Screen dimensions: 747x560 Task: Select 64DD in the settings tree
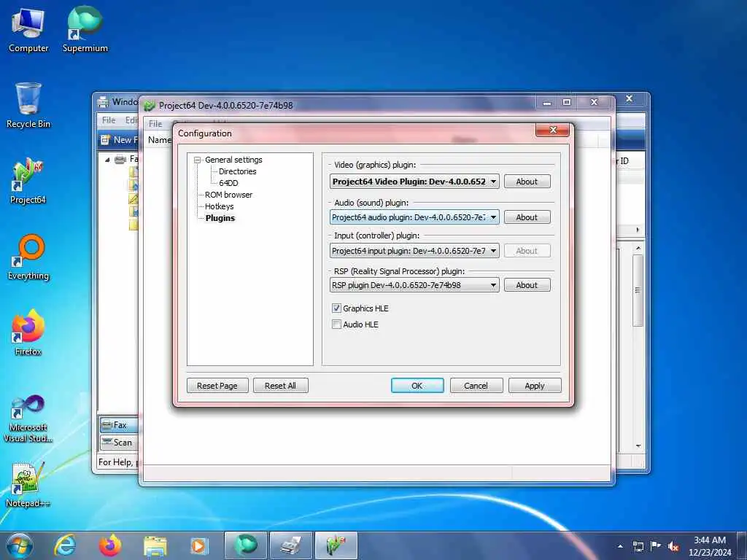tap(228, 183)
